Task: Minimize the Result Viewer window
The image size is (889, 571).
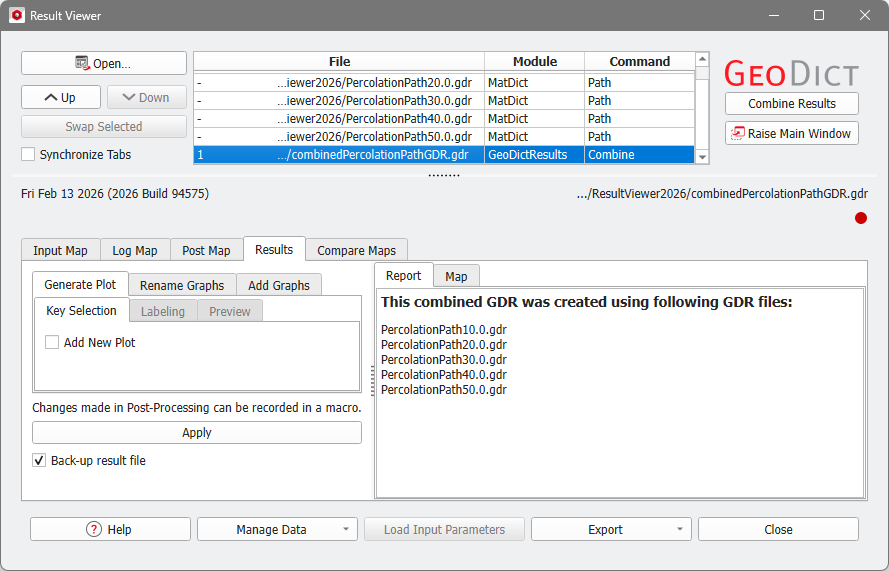Action: point(774,15)
